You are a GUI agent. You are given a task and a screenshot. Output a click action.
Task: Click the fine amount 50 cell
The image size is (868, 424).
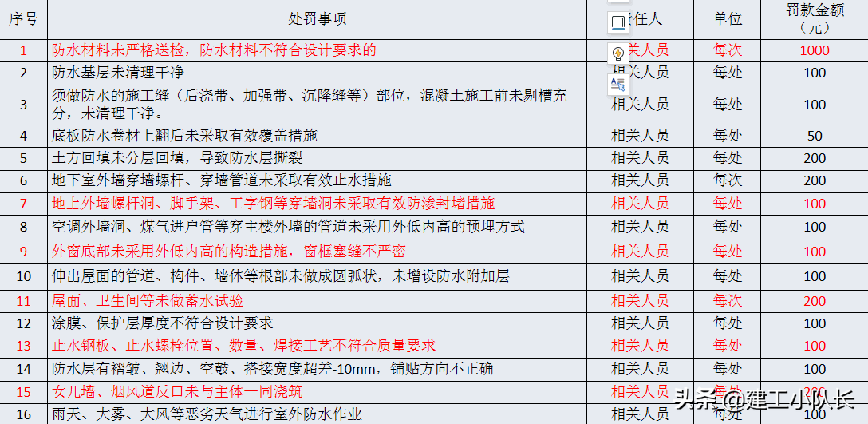click(x=815, y=136)
